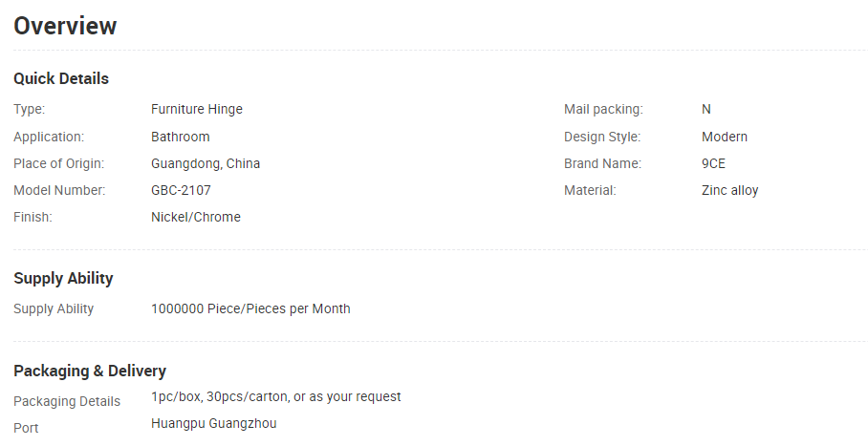Click the Mail packing label
868x446 pixels.
point(603,110)
